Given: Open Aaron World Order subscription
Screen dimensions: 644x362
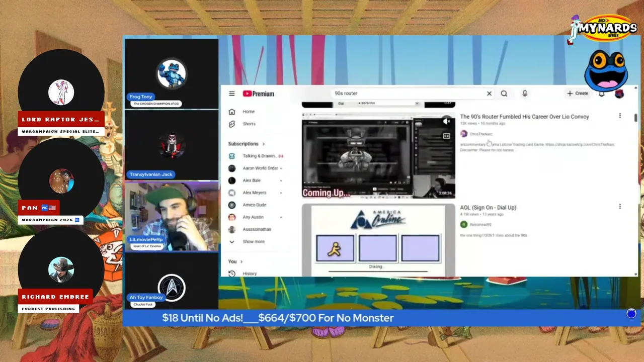Looking at the screenshot, I should point(259,168).
